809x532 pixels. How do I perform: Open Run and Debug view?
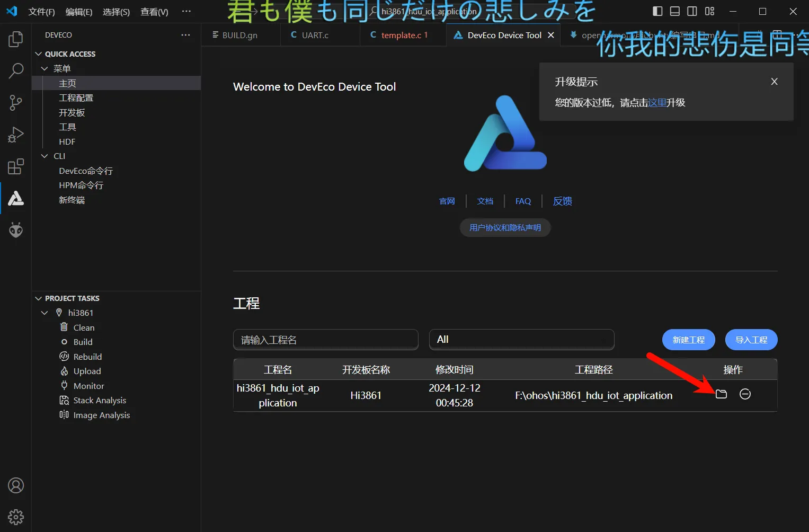pos(16,135)
